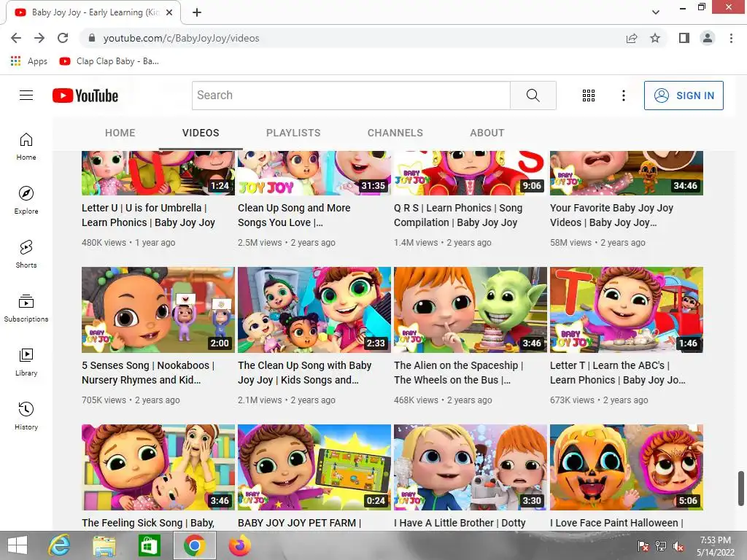
Task: Open Clean Up Song and More Songs title
Action: tap(294, 215)
